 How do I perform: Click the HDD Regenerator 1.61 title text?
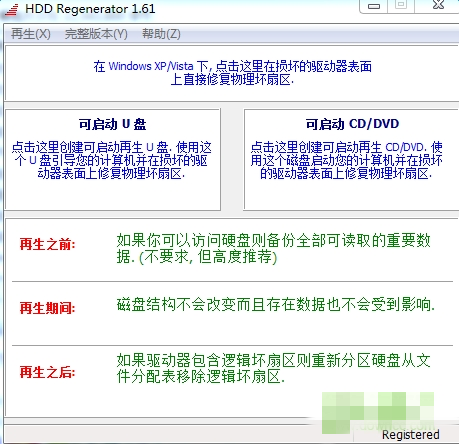tap(90, 9)
